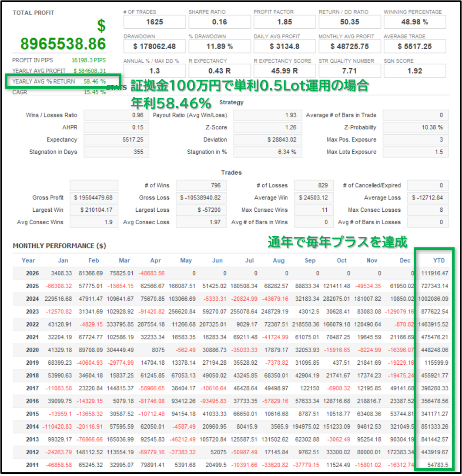Viewport: 462px width, 476px height.
Task: Select the # of Wins field 796
Action: (x=201, y=186)
